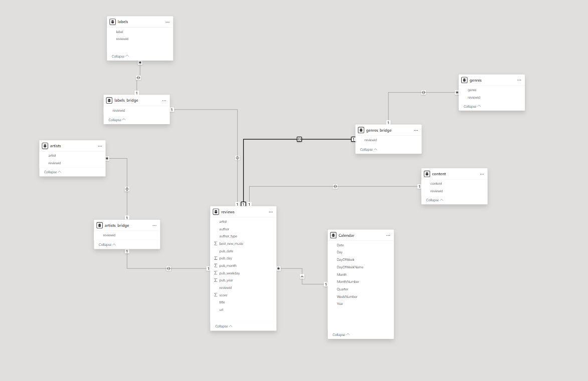
Task: Open the artists table options menu
Action: coord(100,146)
